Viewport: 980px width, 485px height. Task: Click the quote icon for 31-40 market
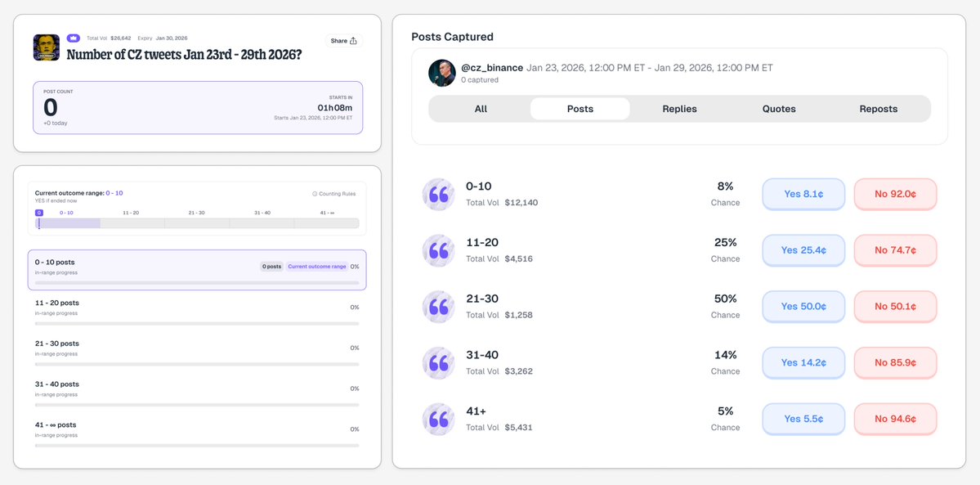[x=439, y=363]
